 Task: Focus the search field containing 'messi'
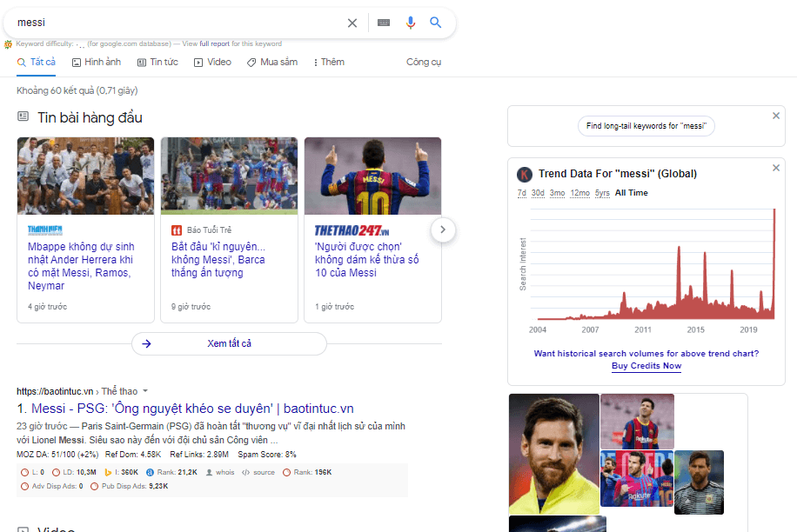(x=177, y=23)
